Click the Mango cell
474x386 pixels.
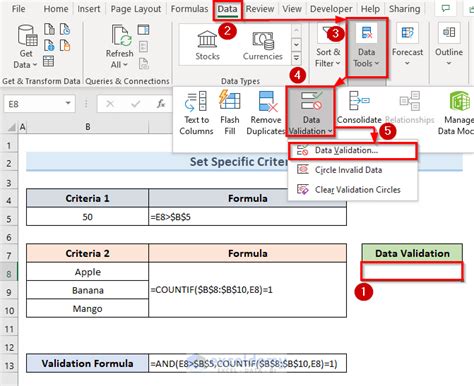click(x=87, y=308)
